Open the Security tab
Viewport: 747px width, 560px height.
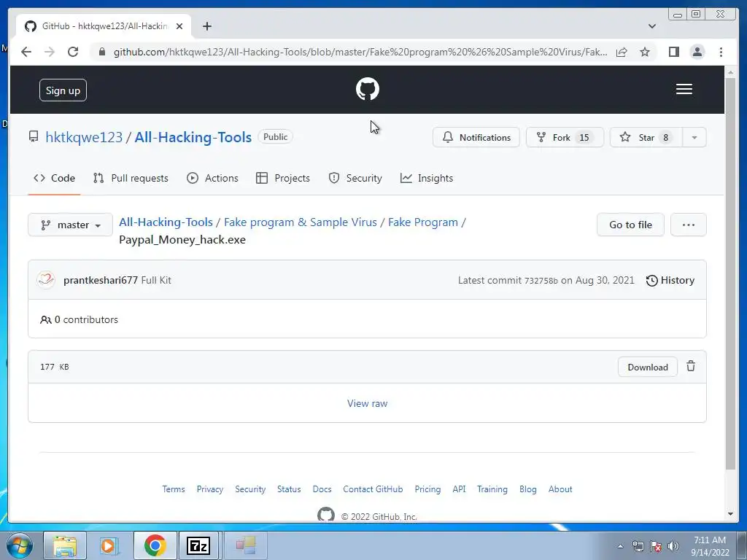pos(355,178)
